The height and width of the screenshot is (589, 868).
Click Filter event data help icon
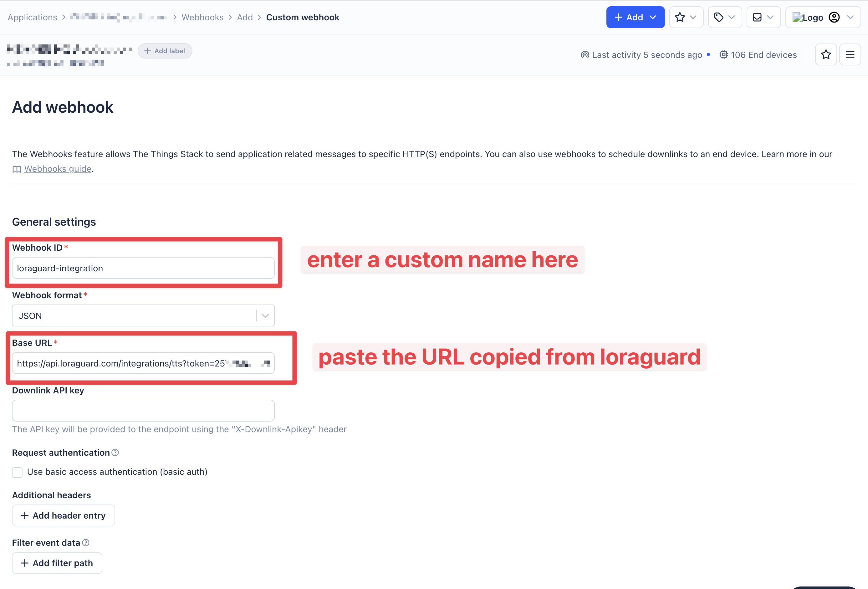tap(86, 542)
